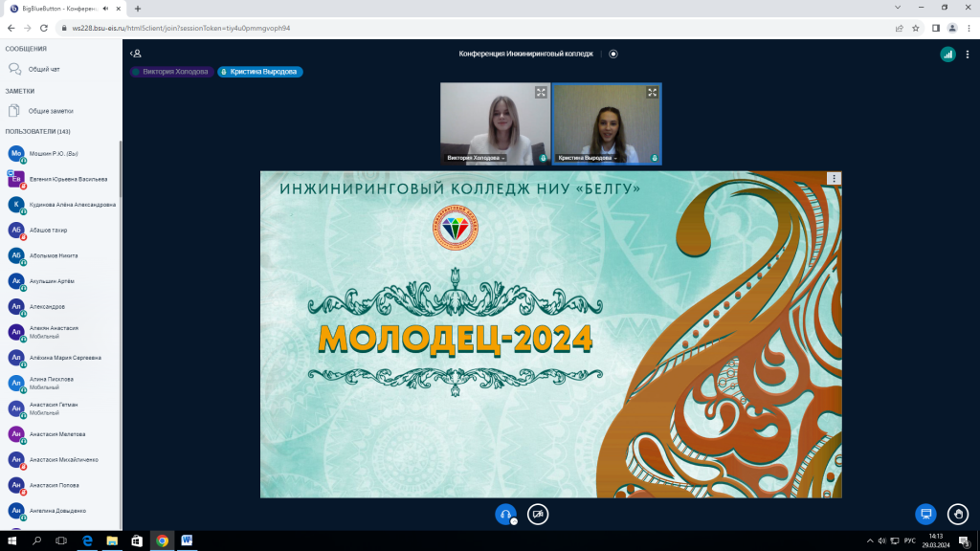Toggle the listen-only audio button
This screenshot has height=551, width=980.
point(505,514)
